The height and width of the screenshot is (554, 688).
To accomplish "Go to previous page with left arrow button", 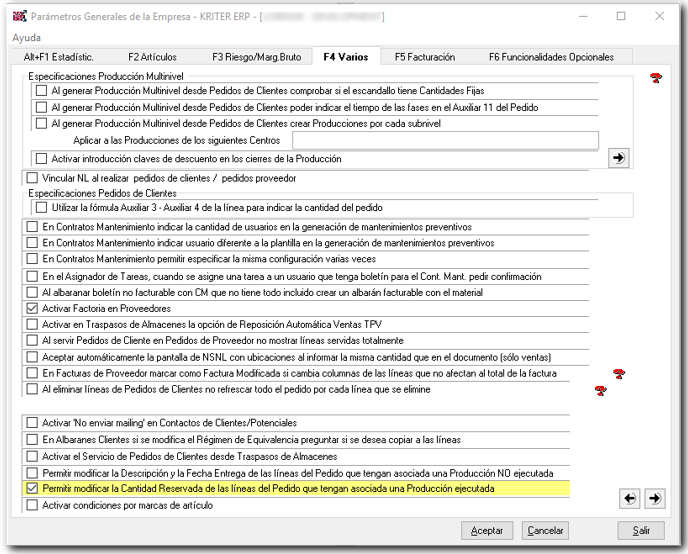I will point(630,499).
